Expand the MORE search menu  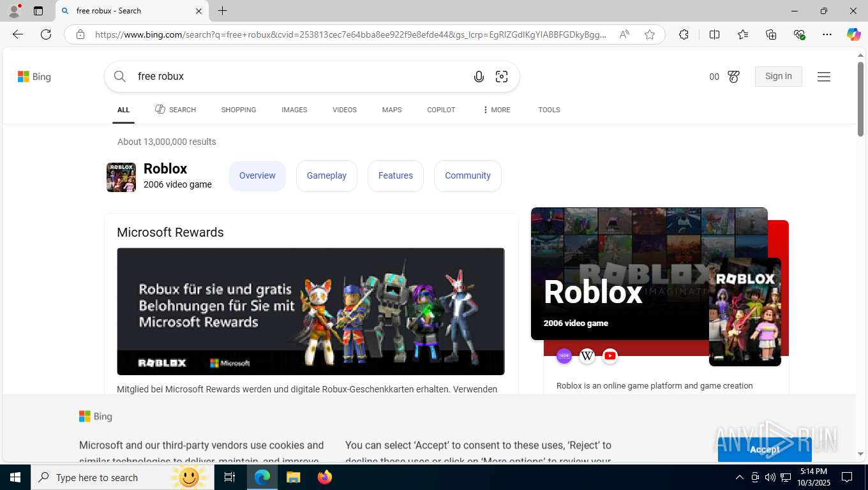pos(496,110)
